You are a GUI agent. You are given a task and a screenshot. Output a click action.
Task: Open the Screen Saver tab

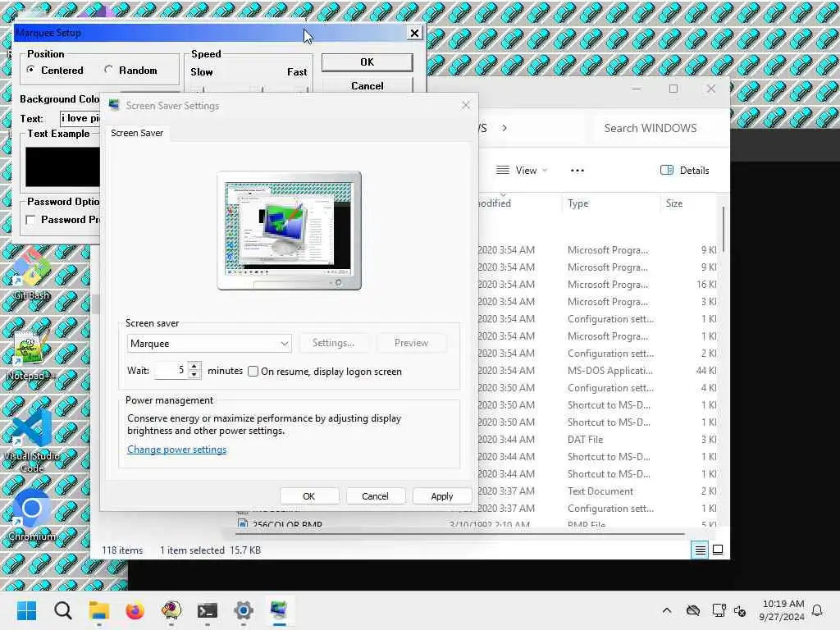click(x=137, y=133)
